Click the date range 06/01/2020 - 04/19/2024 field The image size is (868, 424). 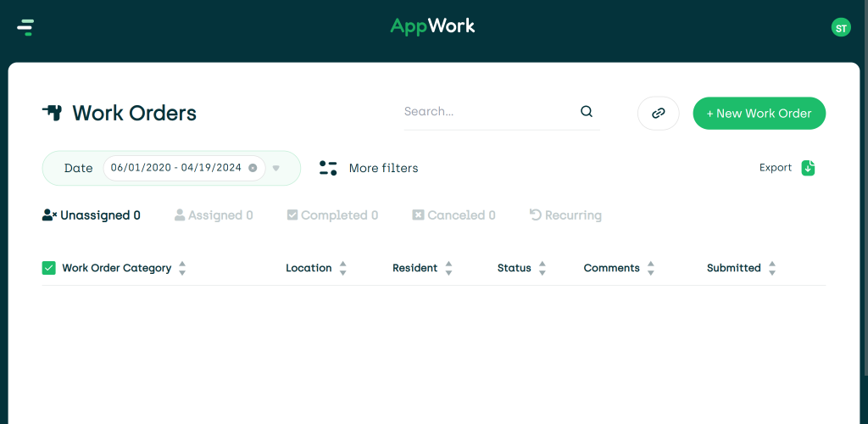click(x=184, y=168)
